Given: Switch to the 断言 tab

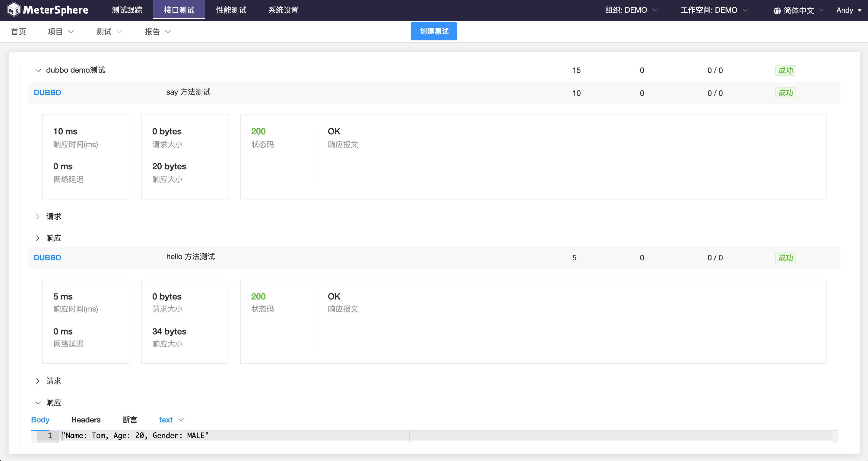Looking at the screenshot, I should pyautogui.click(x=130, y=420).
